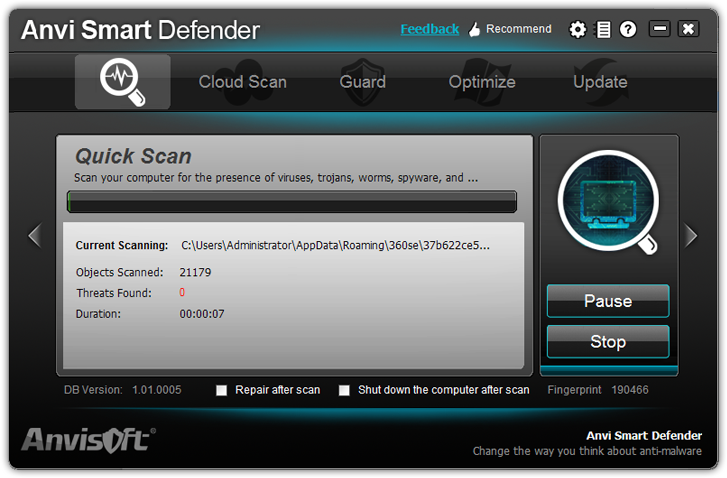Go to next scan type with right arrow

(x=690, y=236)
